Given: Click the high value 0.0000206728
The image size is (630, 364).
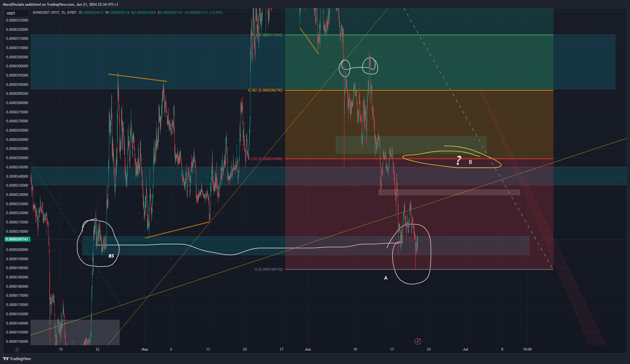Looking at the screenshot, I should pyautogui.click(x=118, y=13).
